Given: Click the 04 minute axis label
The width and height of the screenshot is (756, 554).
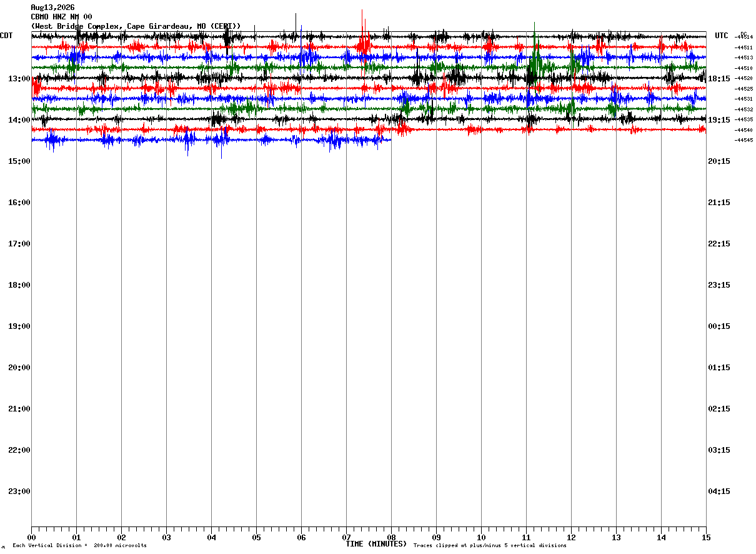Looking at the screenshot, I should point(211,538).
